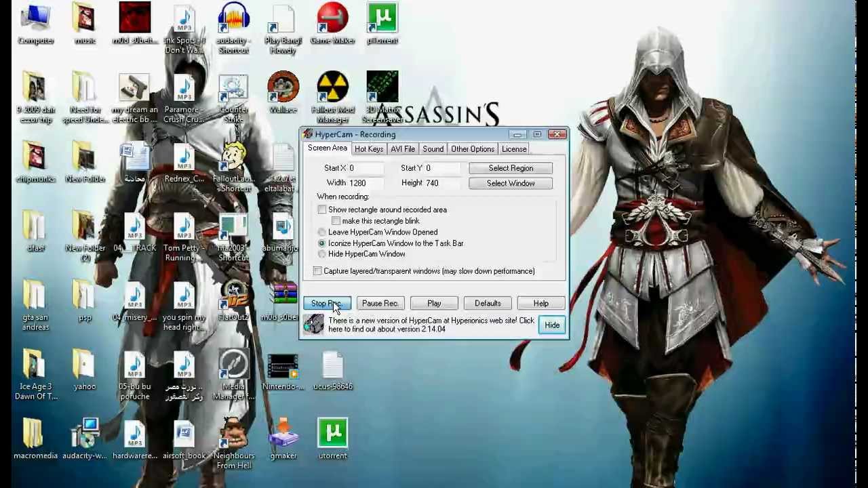Enable Show rectangle around recorded area
Image resolution: width=868 pixels, height=488 pixels.
[322, 210]
